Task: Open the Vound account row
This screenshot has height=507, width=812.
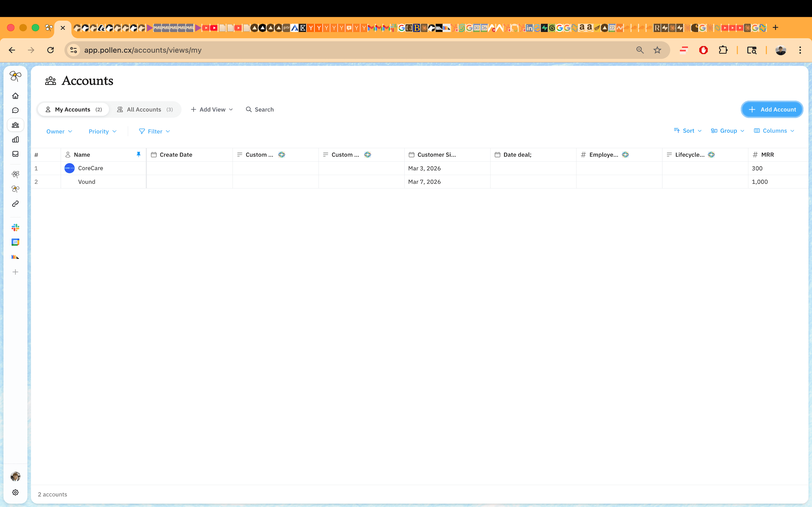Action: click(x=419, y=182)
